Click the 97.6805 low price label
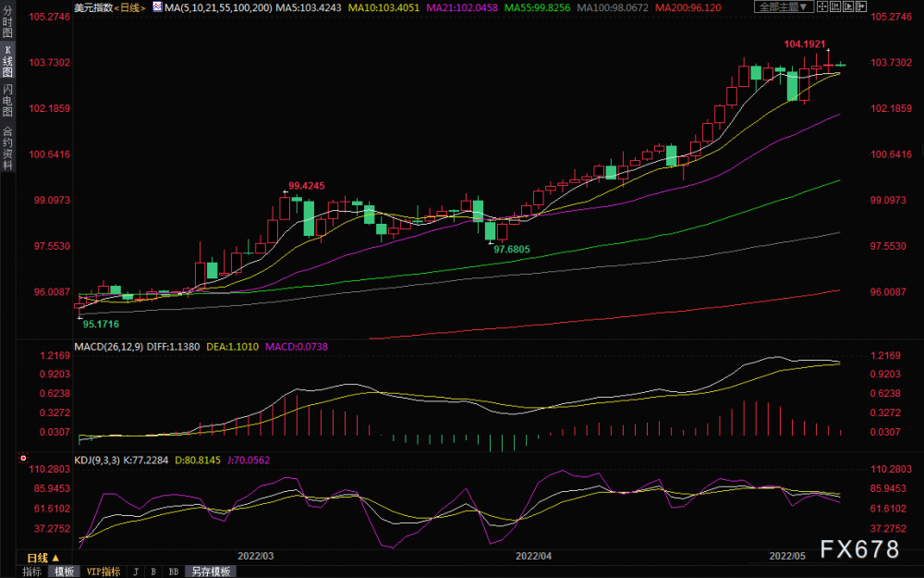The image size is (924, 578). pos(512,250)
